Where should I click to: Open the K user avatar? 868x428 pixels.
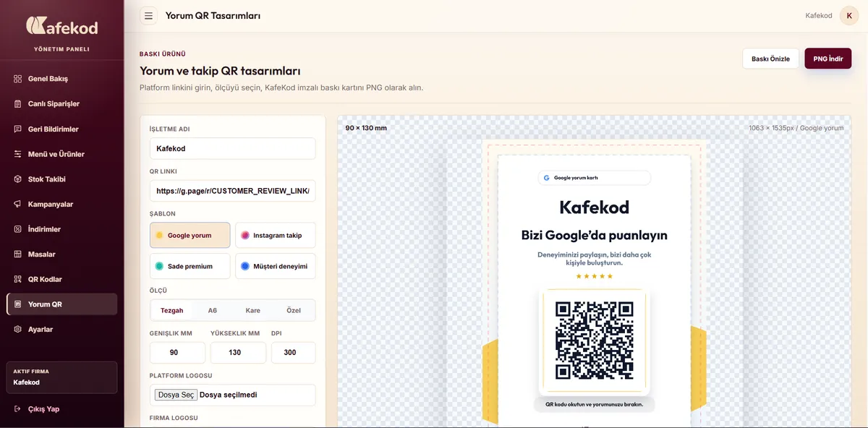pyautogui.click(x=849, y=15)
